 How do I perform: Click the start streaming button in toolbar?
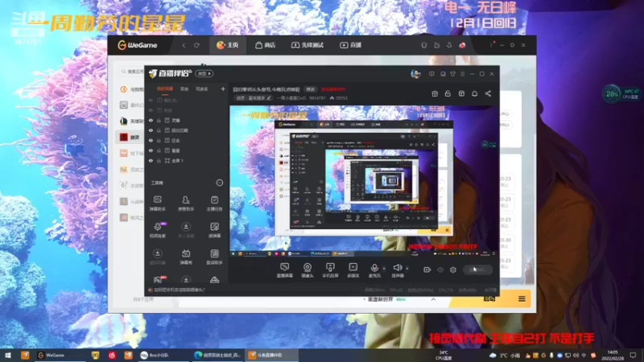[477, 269]
